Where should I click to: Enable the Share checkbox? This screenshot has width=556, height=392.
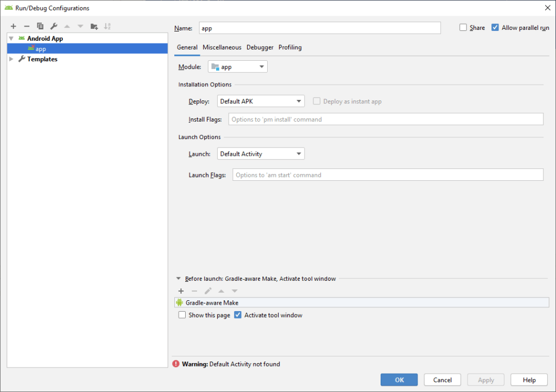(x=463, y=28)
